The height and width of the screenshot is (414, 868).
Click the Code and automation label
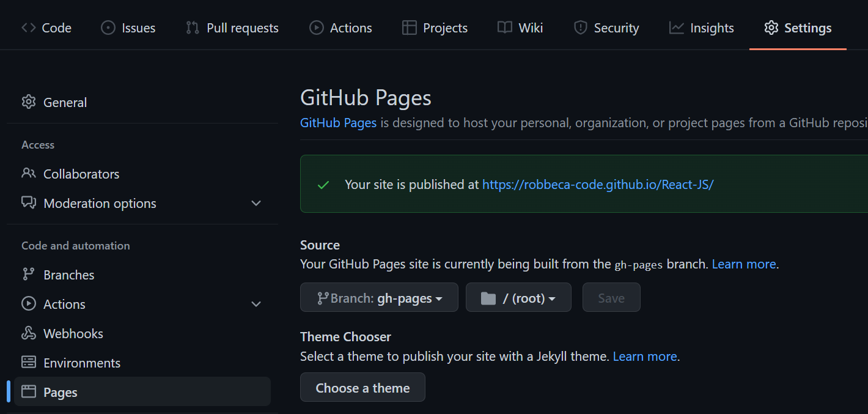click(x=76, y=246)
